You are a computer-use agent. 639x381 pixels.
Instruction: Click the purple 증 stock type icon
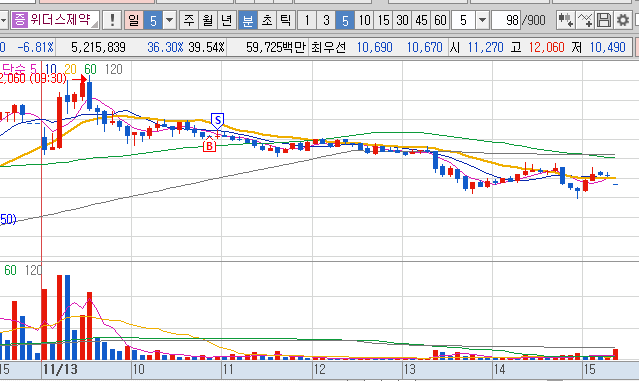click(20, 20)
